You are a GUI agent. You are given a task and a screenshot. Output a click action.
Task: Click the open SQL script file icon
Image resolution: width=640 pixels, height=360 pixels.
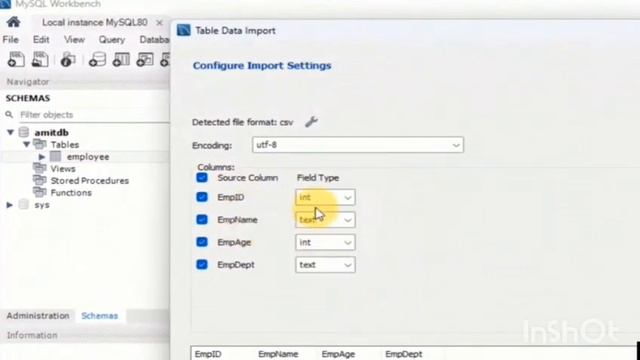(40, 60)
